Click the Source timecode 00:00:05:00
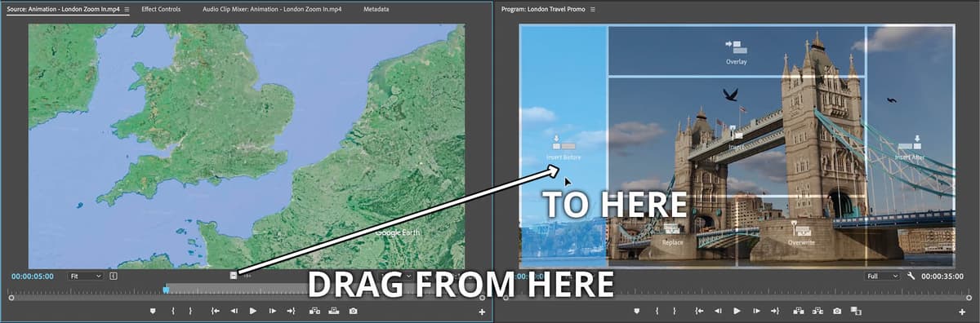 click(x=33, y=276)
